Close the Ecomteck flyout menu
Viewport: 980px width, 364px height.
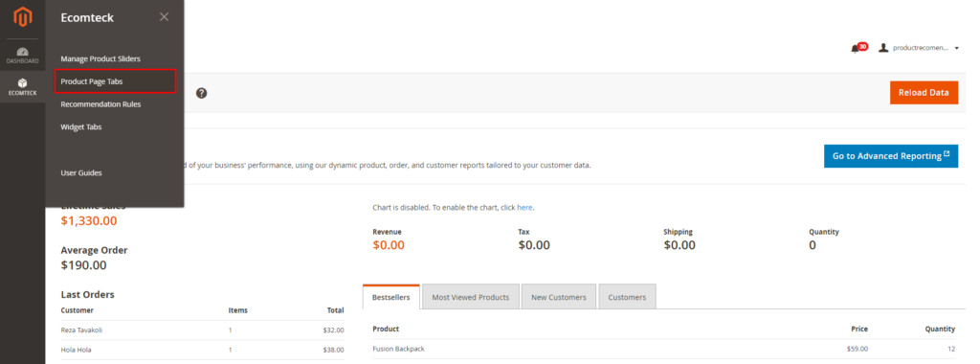tap(164, 17)
